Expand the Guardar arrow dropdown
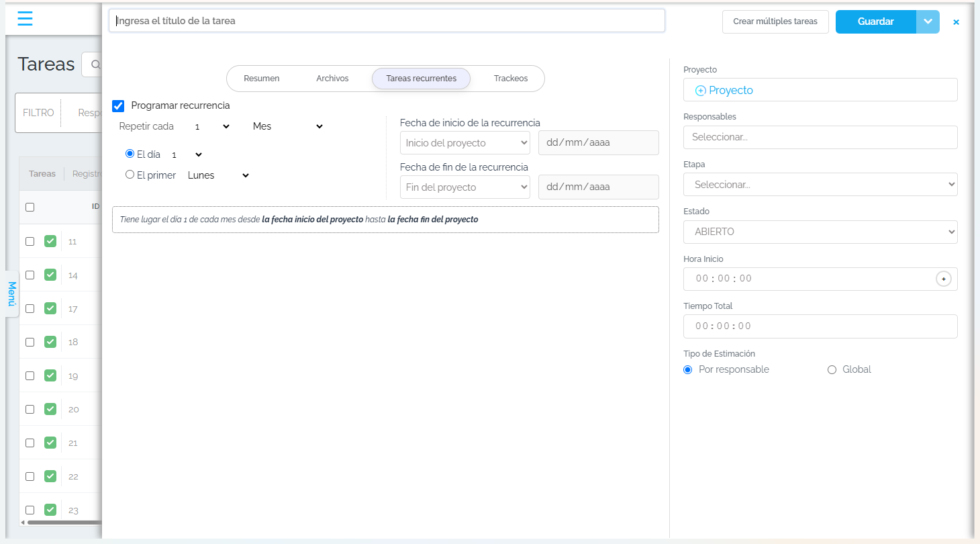Image resolution: width=980 pixels, height=544 pixels. coord(928,21)
